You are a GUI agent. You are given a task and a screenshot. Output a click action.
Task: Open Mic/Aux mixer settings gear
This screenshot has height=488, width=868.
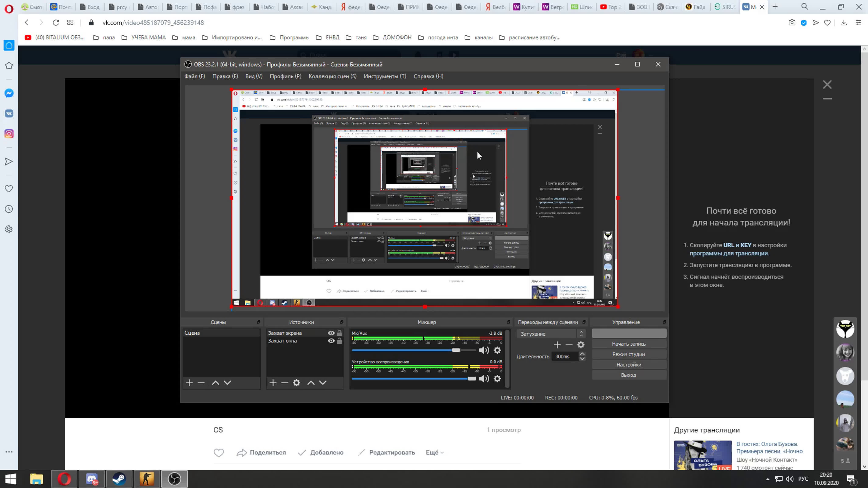click(497, 350)
